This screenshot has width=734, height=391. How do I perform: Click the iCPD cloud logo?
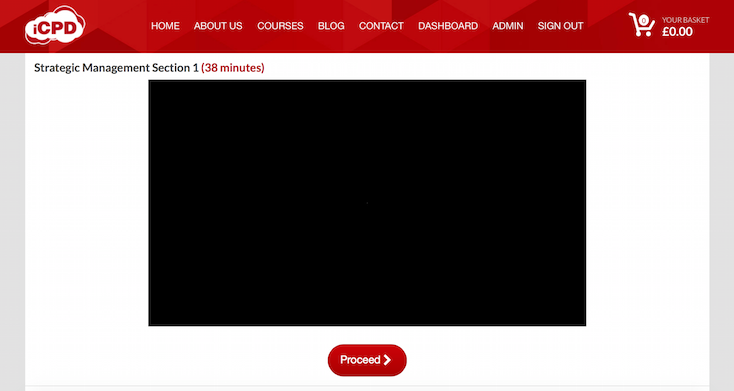pos(55,25)
